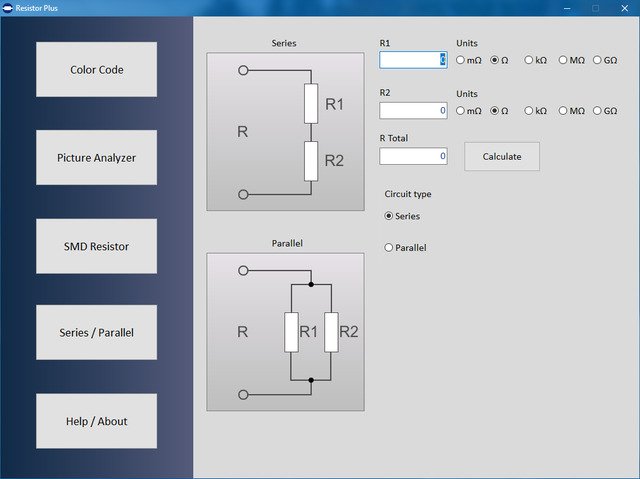The image size is (640, 479).
Task: Focus the R2 value input field
Action: point(413,111)
